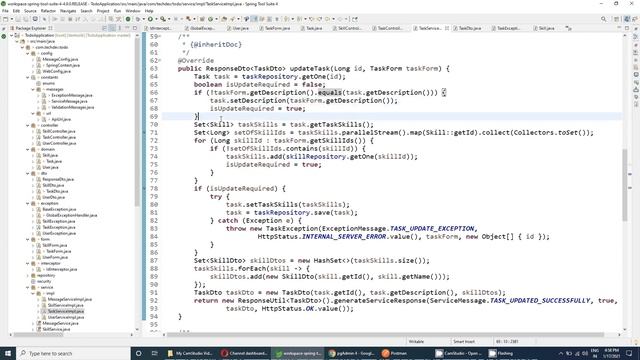Expand the repository package
The width and height of the screenshot is (640, 360).
pos(28,276)
